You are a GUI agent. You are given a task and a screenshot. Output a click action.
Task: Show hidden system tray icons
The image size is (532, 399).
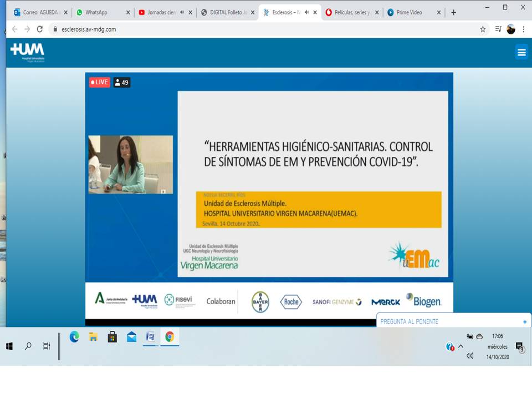(461, 346)
